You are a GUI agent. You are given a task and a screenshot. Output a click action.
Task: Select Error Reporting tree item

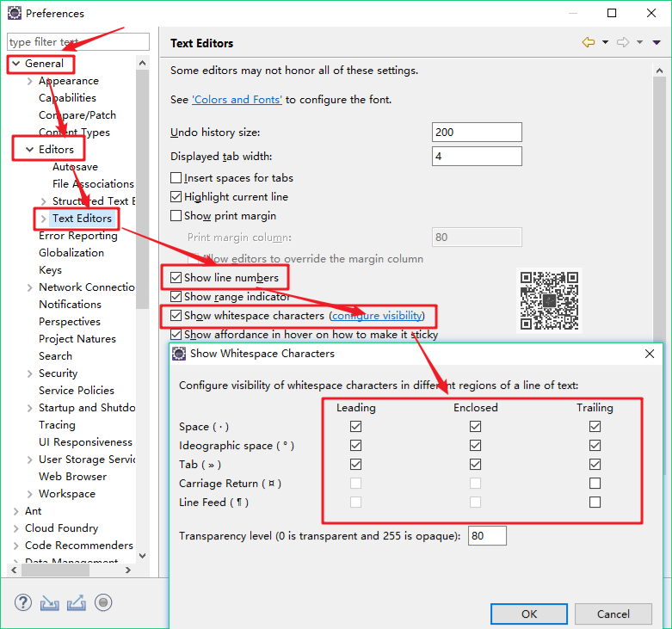point(78,236)
